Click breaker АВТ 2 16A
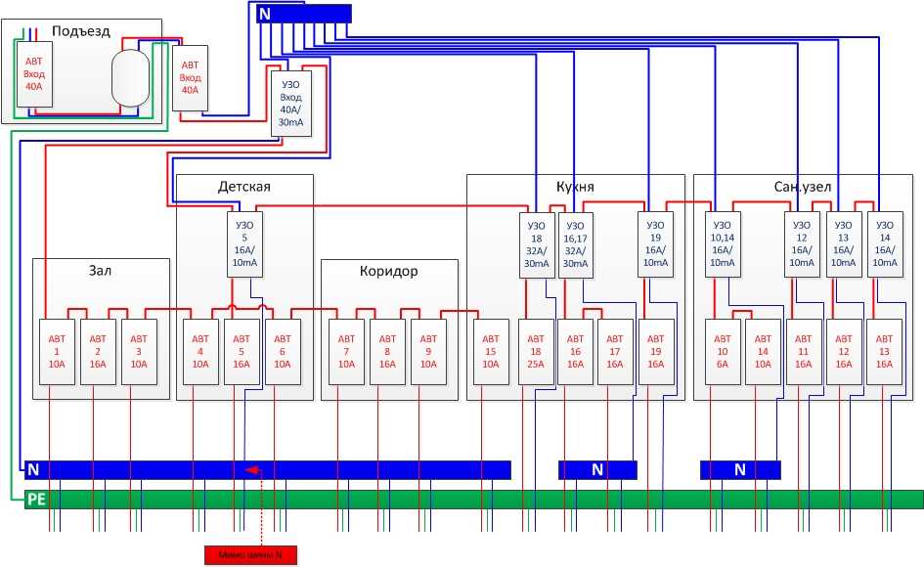This screenshot has width=924, height=567. [98, 352]
